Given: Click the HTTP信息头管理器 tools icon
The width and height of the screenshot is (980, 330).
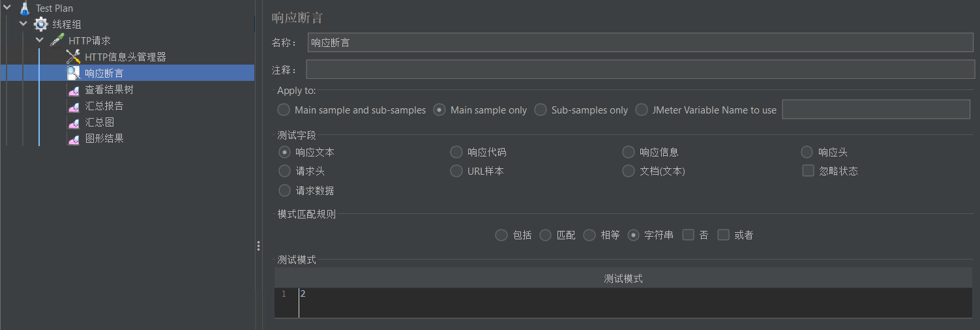Looking at the screenshot, I should point(74,57).
